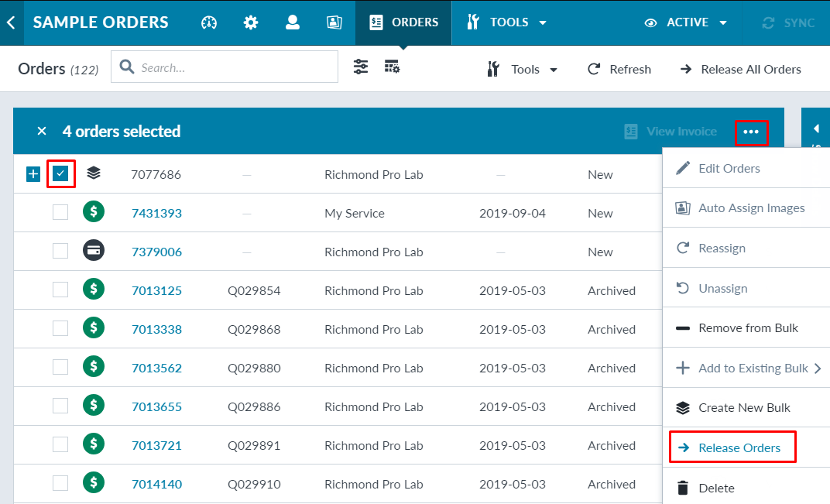Open order link 7013721

tap(156, 445)
